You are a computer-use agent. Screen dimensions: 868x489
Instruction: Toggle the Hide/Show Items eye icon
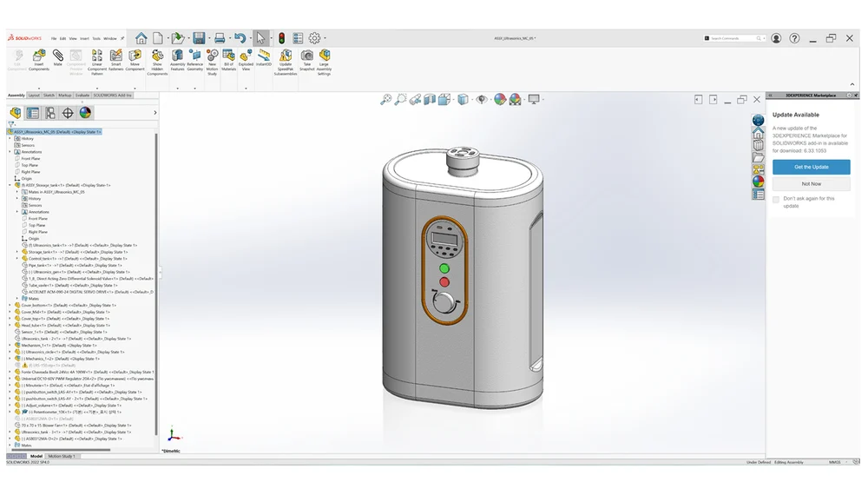click(483, 100)
